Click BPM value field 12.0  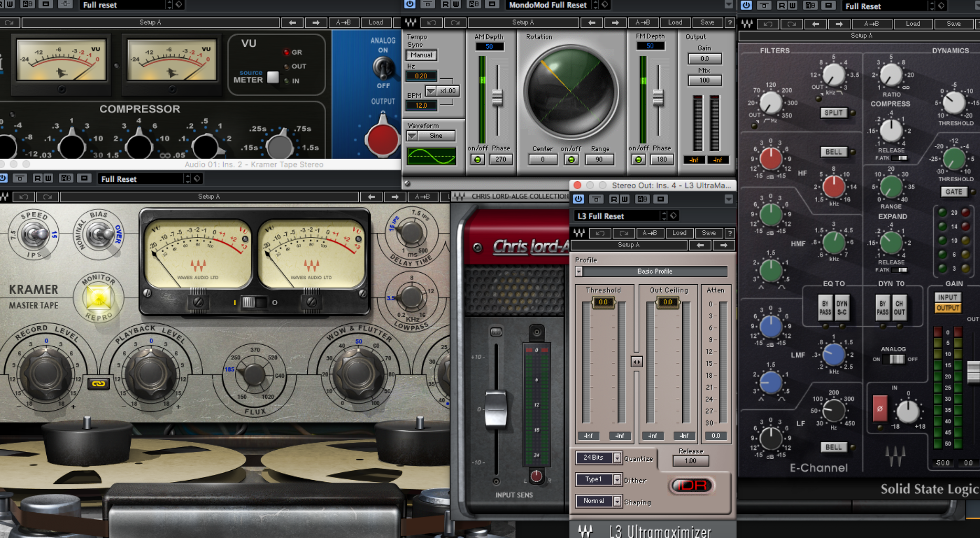pos(421,106)
